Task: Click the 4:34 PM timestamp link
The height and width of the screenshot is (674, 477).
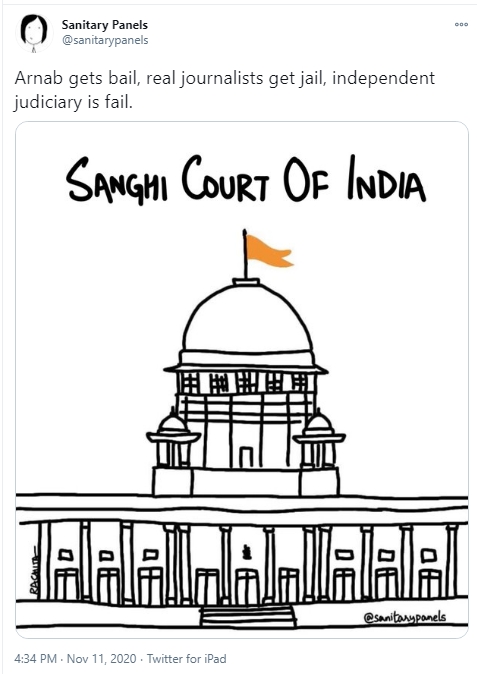Action: pyautogui.click(x=35, y=659)
